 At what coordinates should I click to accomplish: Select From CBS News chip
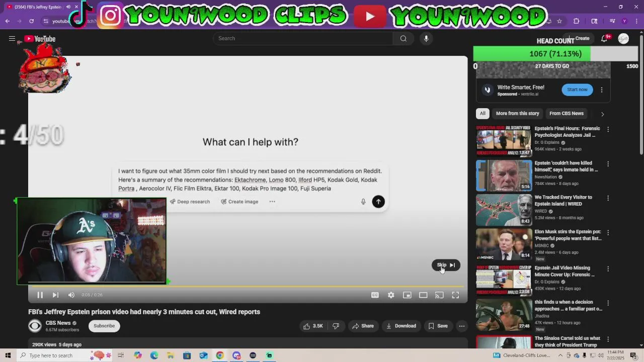click(567, 114)
